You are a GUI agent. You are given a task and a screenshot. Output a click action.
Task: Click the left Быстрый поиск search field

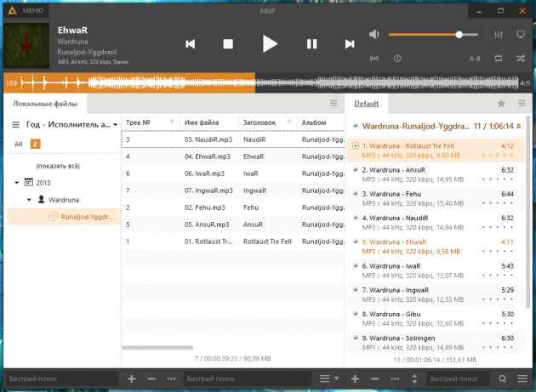click(x=60, y=378)
